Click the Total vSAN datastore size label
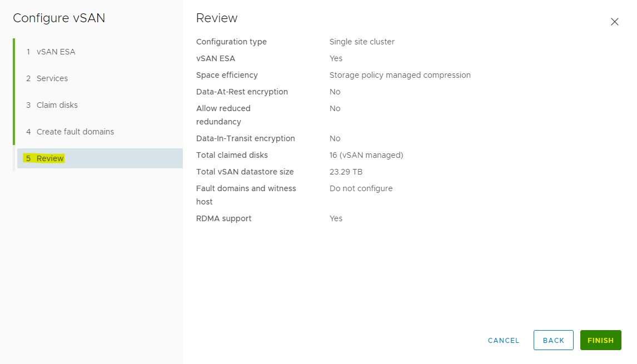The height and width of the screenshot is (364, 637). 245,172
